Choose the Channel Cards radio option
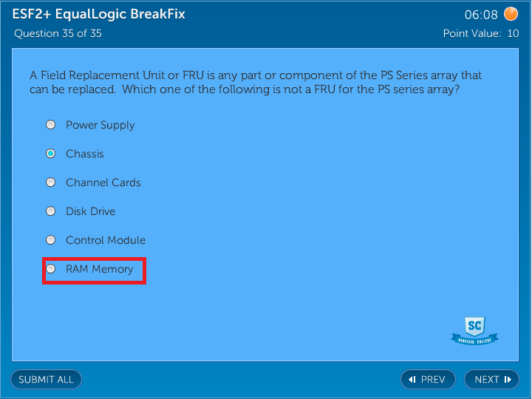The height and width of the screenshot is (399, 532). (51, 183)
